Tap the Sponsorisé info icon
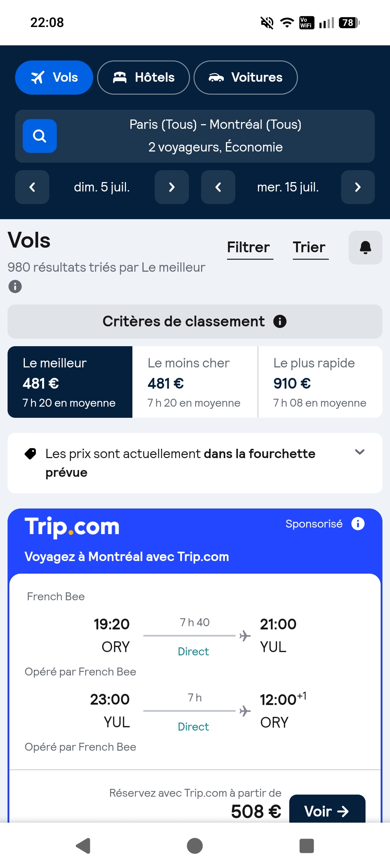Screen dimensions: 390x868 point(358,524)
